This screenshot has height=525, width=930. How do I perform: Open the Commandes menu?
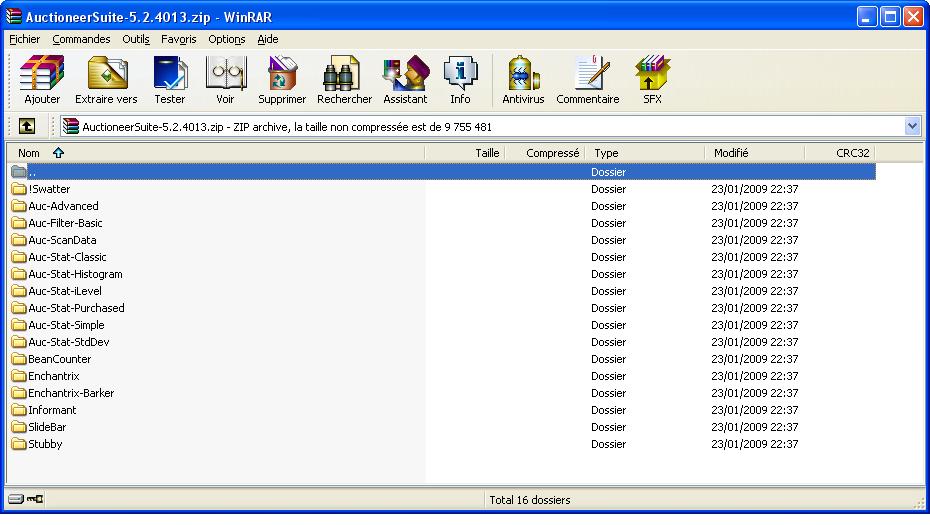pos(81,39)
